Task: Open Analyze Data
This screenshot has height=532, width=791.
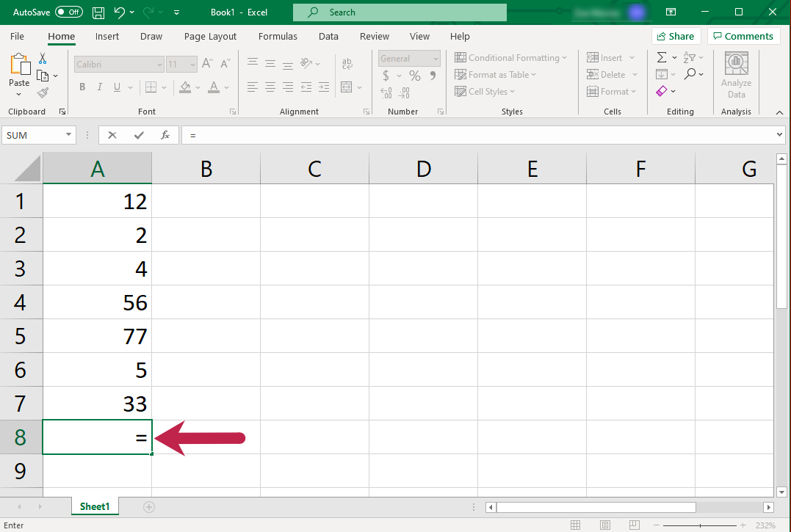Action: [736, 76]
